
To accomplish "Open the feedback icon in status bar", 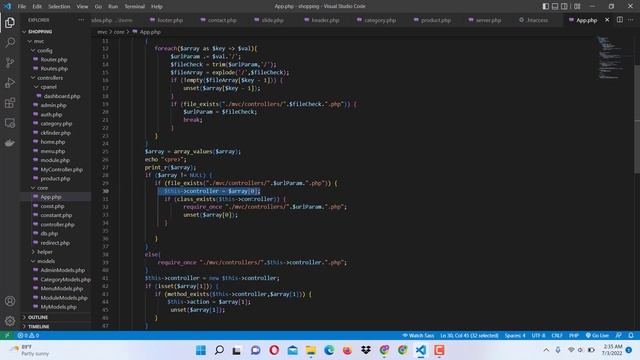I will coord(619,335).
